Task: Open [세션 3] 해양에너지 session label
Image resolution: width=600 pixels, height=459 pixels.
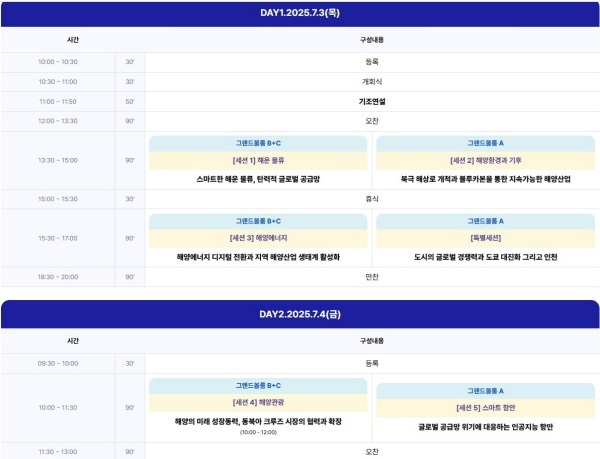Action: pyautogui.click(x=258, y=238)
